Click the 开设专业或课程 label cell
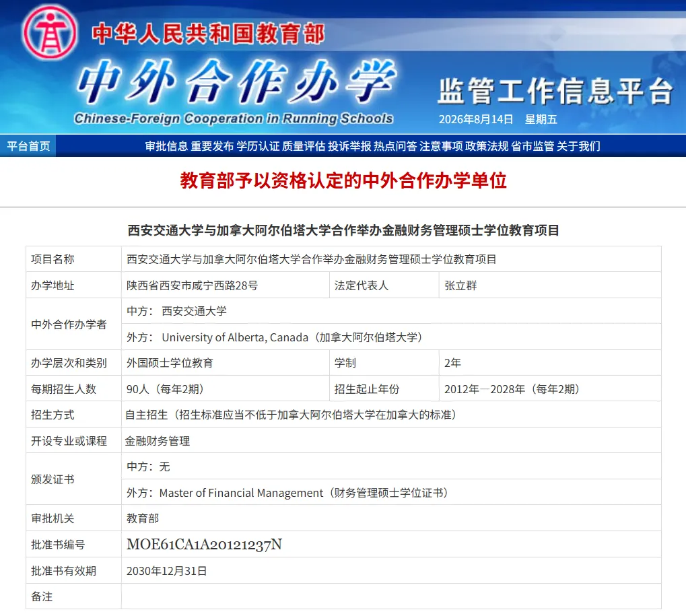The image size is (686, 616). (73, 440)
